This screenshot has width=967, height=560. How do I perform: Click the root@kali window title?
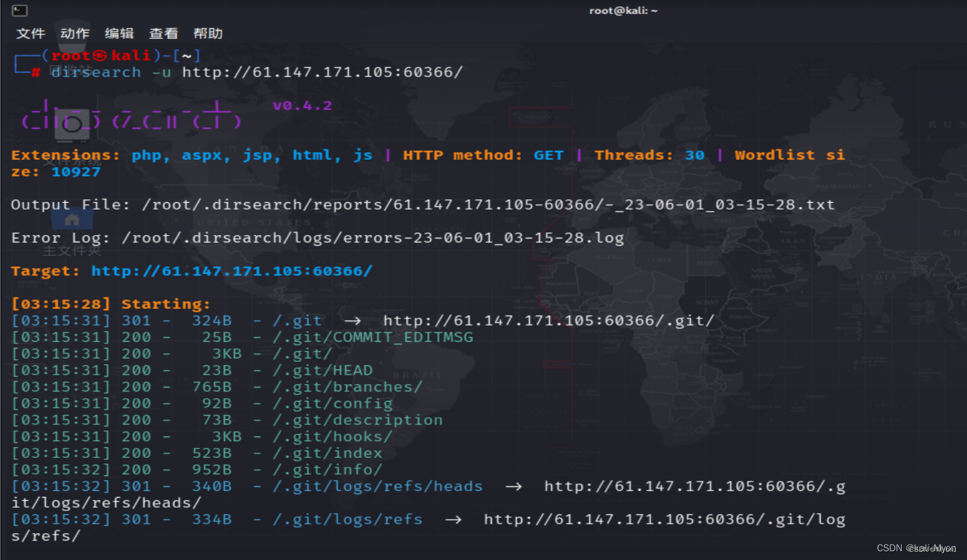[x=623, y=10]
